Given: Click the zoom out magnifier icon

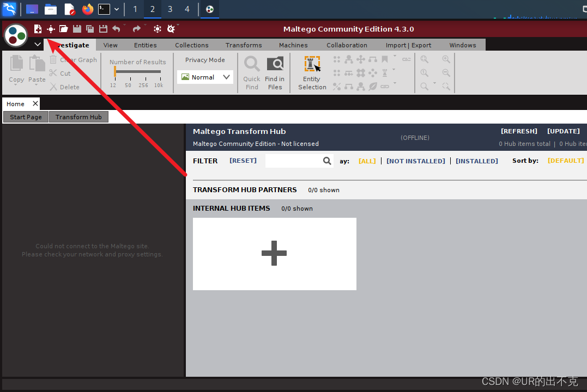Looking at the screenshot, I should coord(446,72).
